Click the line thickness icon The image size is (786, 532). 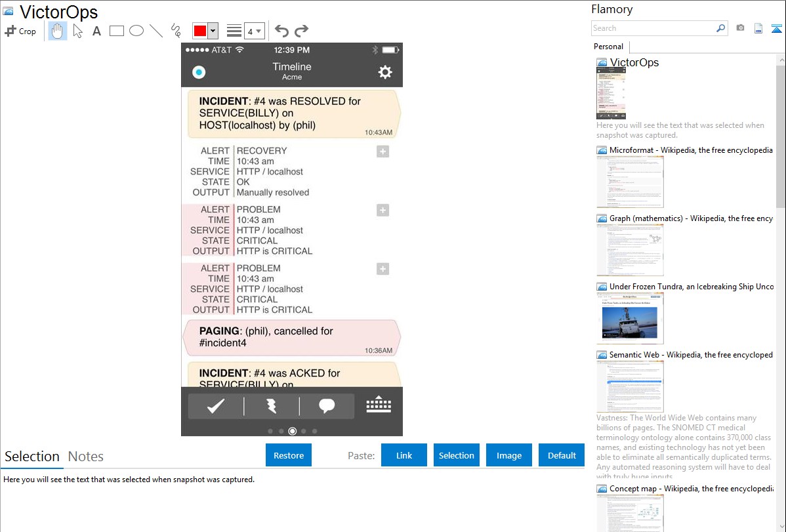[234, 31]
